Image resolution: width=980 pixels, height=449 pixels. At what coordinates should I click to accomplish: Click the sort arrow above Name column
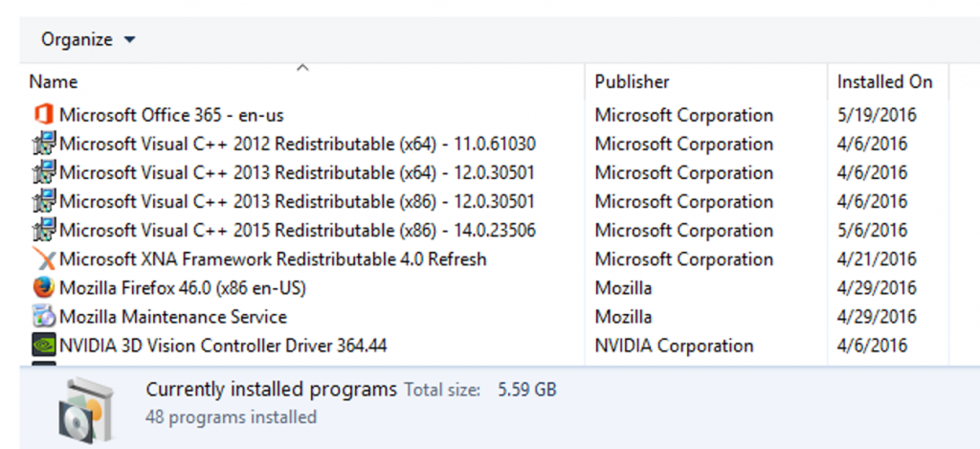click(303, 68)
